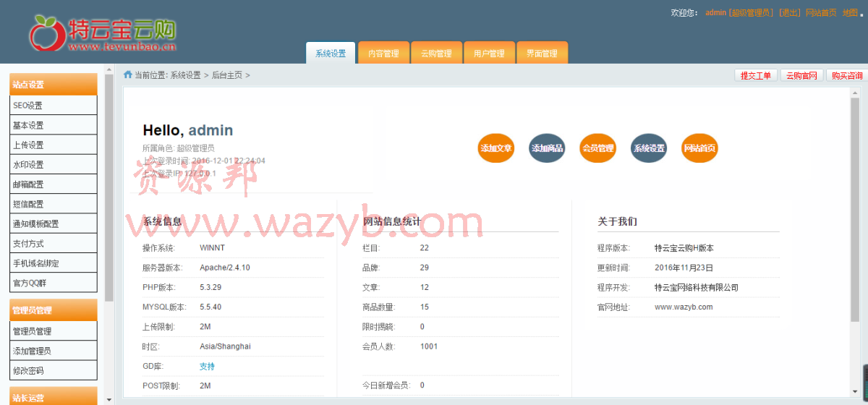Click the main content scrollbar thumb
868x405 pixels.
pyautogui.click(x=854, y=210)
